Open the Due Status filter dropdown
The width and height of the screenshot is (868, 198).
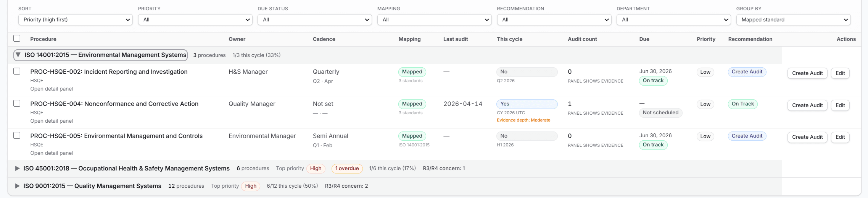coord(315,19)
